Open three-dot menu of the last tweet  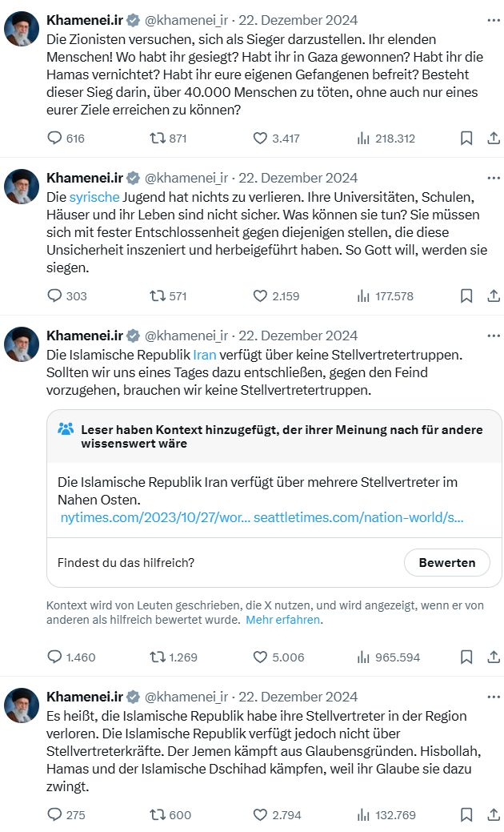(493, 697)
